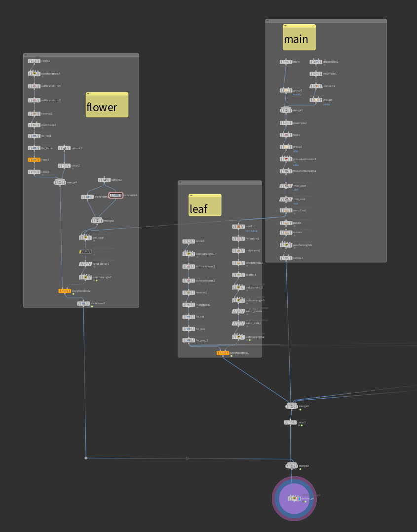The width and height of the screenshot is (417, 532).
Task: Click the leaf sticky note text
Action: click(198, 208)
